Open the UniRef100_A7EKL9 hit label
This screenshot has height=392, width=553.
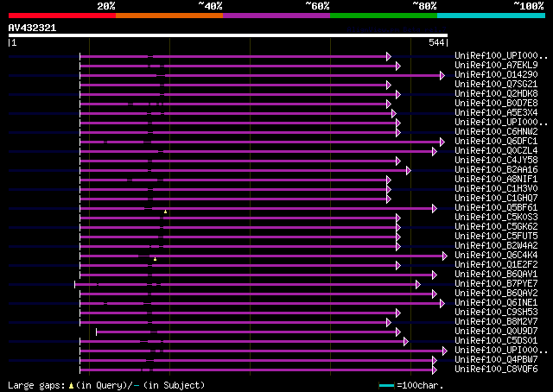pyautogui.click(x=496, y=66)
